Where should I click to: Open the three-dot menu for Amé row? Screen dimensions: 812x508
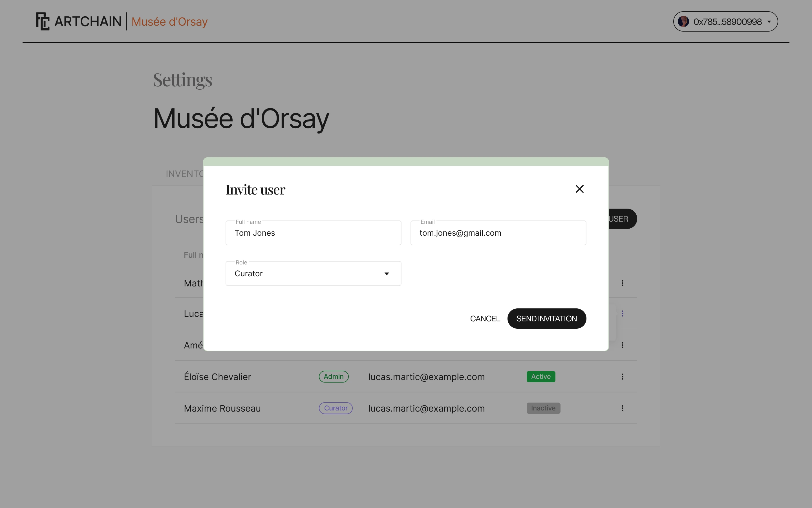(622, 345)
